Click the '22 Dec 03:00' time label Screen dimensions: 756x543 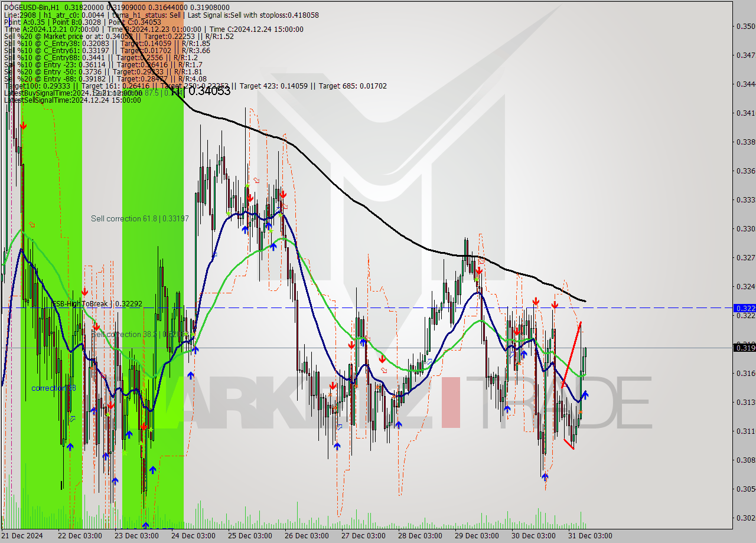pyautogui.click(x=79, y=536)
